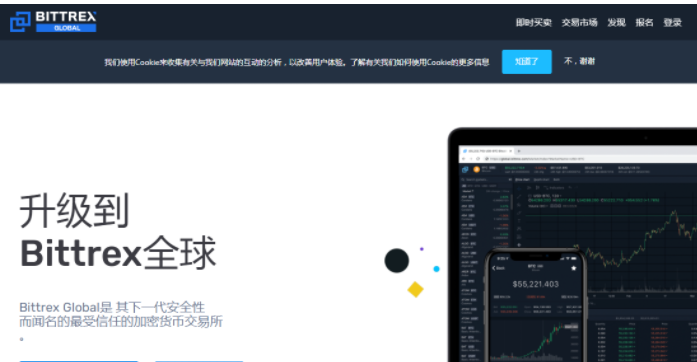Decline cookies via 不，谢谢

click(579, 61)
